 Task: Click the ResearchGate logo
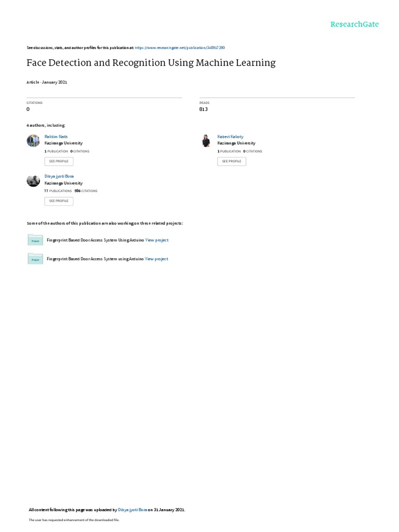pyautogui.click(x=354, y=24)
